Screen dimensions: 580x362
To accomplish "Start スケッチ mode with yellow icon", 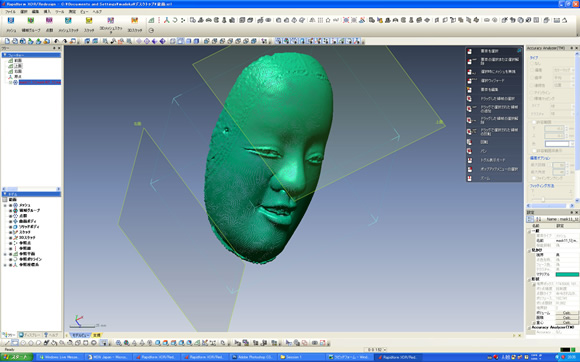I will point(89,24).
